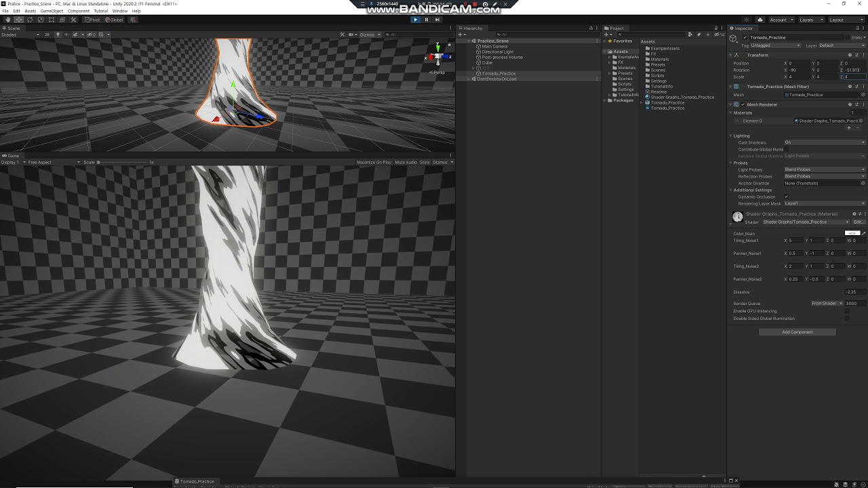Click the Scene view orientation gizmo

(x=438, y=56)
